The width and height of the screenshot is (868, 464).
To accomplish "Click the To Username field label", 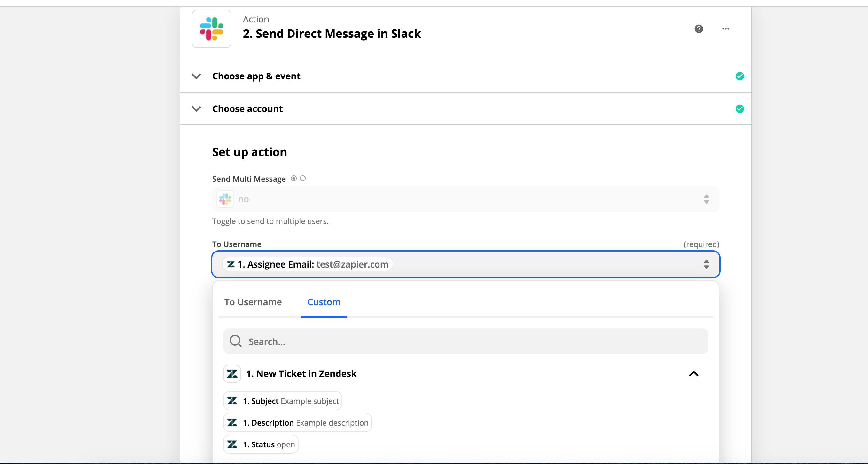I will (237, 244).
